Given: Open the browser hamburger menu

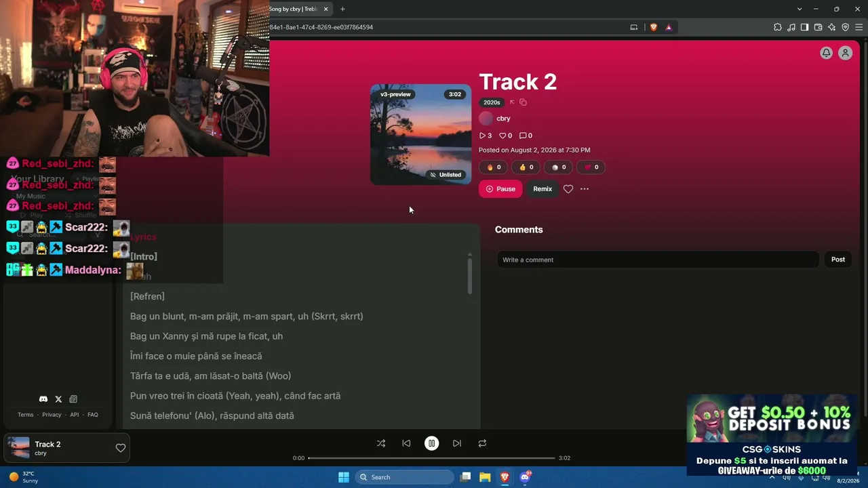Looking at the screenshot, I should (859, 27).
